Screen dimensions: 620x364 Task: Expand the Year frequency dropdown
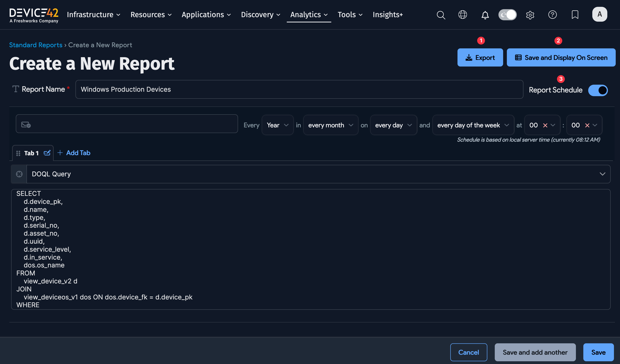(278, 125)
